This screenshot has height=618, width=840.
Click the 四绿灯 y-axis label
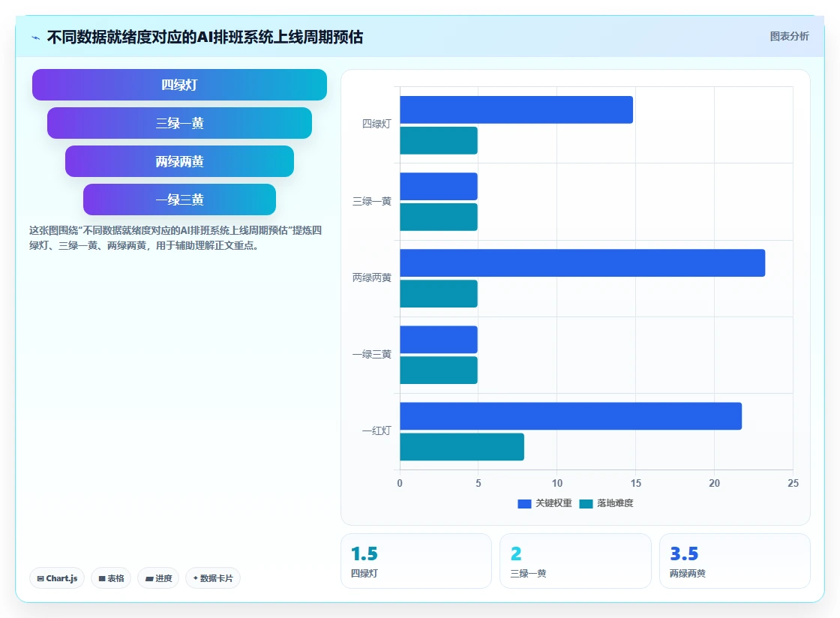click(x=376, y=124)
